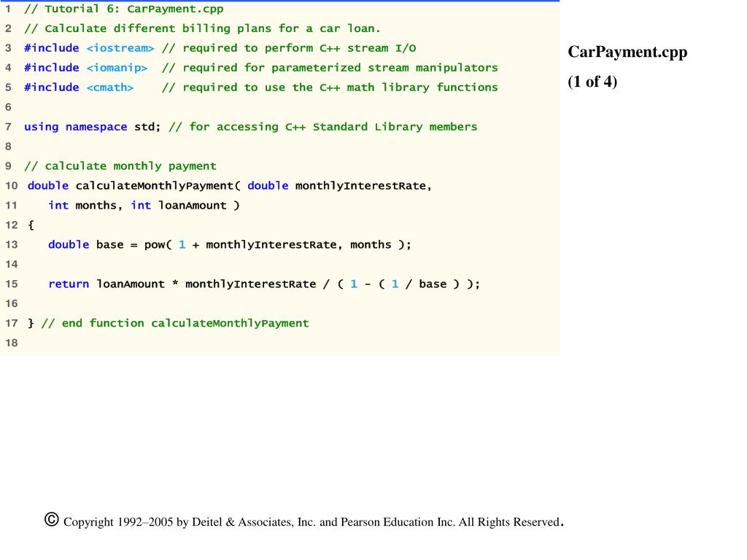
Task: Click the comment "// end function calculateMonthlyPayment"
Action: click(x=175, y=323)
